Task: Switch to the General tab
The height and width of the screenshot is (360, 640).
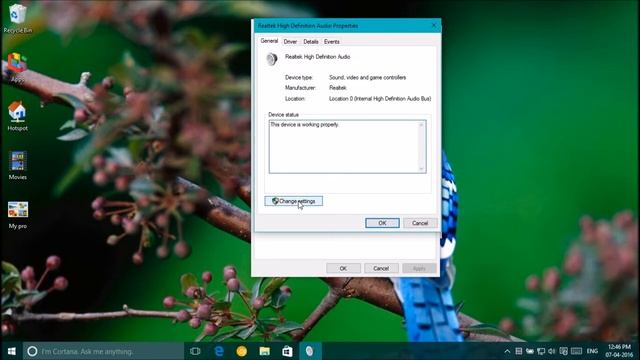Action: [269, 41]
